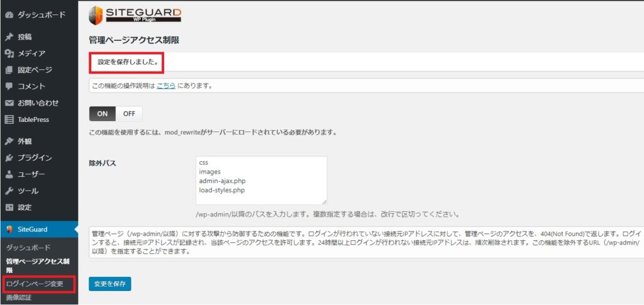Click the pages icon beside 固定ページ
The image size is (644, 305).
[x=9, y=70]
